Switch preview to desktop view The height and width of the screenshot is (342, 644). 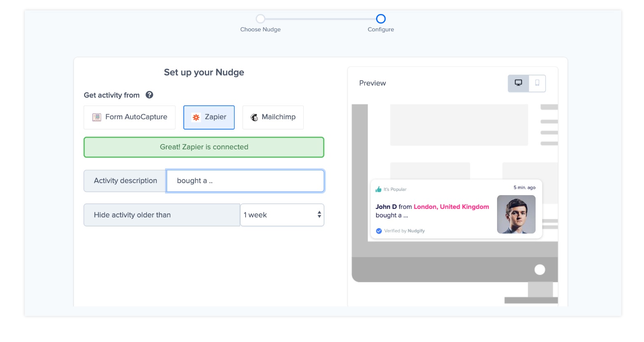click(x=518, y=83)
